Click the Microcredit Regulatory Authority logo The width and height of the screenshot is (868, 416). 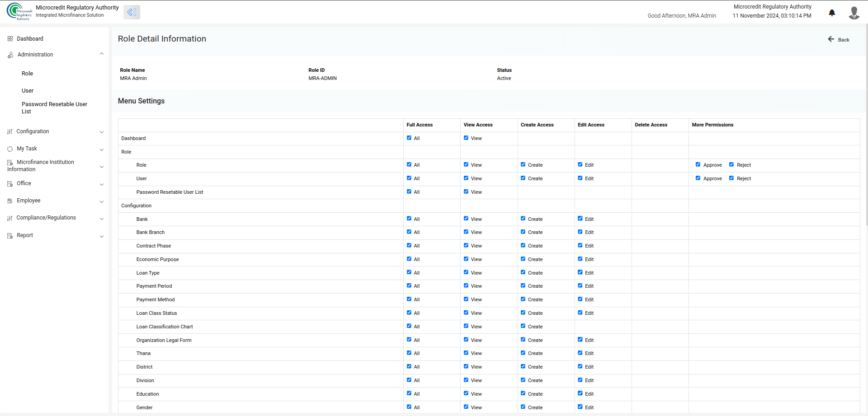pos(19,12)
